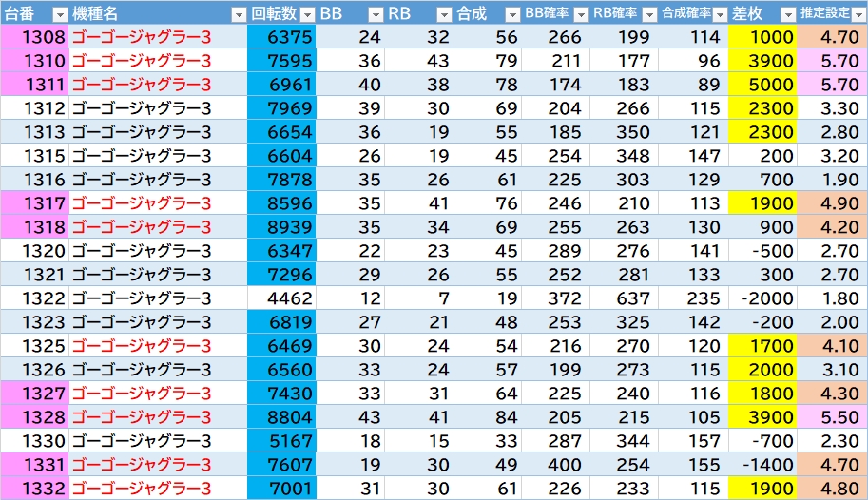The height and width of the screenshot is (500, 868).
Task: Open the 合成確率 column filter dropdown
Action: (720, 14)
